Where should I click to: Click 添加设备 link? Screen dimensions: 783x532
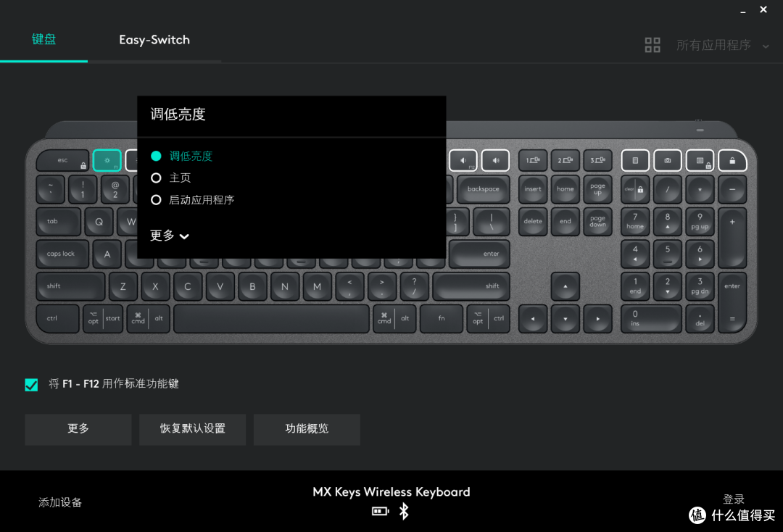(60, 502)
